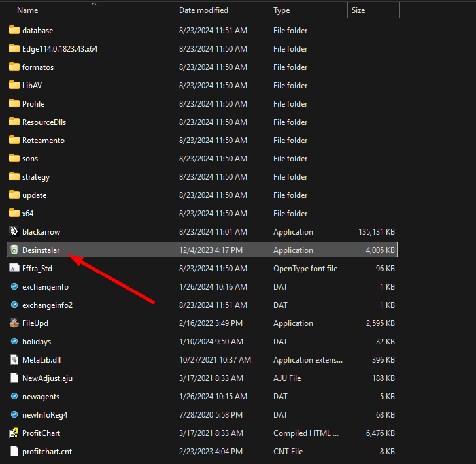Select the newInfoReg4 file name
The width and height of the screenshot is (476, 464).
click(44, 415)
